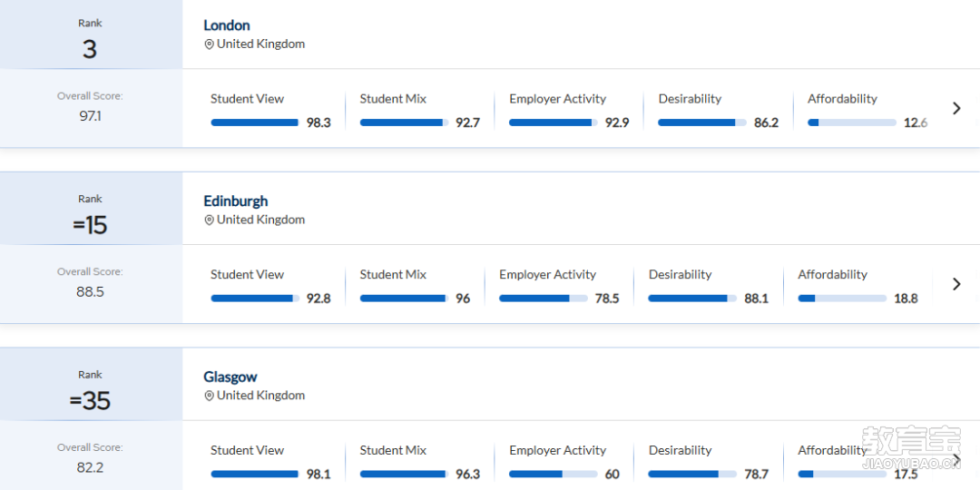Click the location pin icon under Edinburgh
The width and height of the screenshot is (980, 490).
click(209, 220)
